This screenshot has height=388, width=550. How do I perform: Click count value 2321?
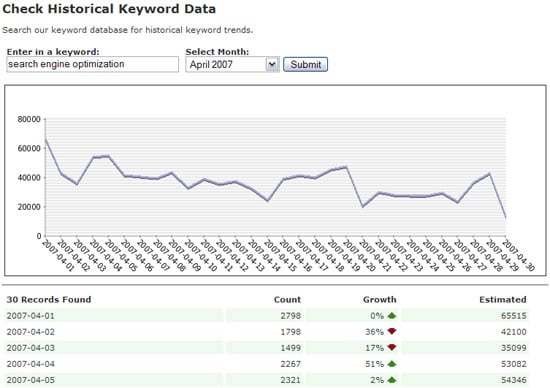[290, 380]
